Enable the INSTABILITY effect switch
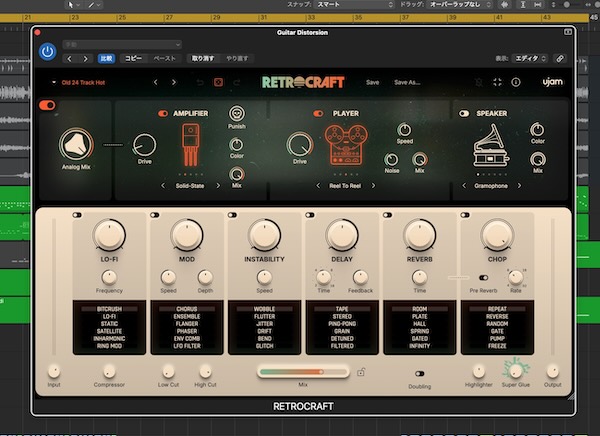600x436 pixels. click(232, 215)
